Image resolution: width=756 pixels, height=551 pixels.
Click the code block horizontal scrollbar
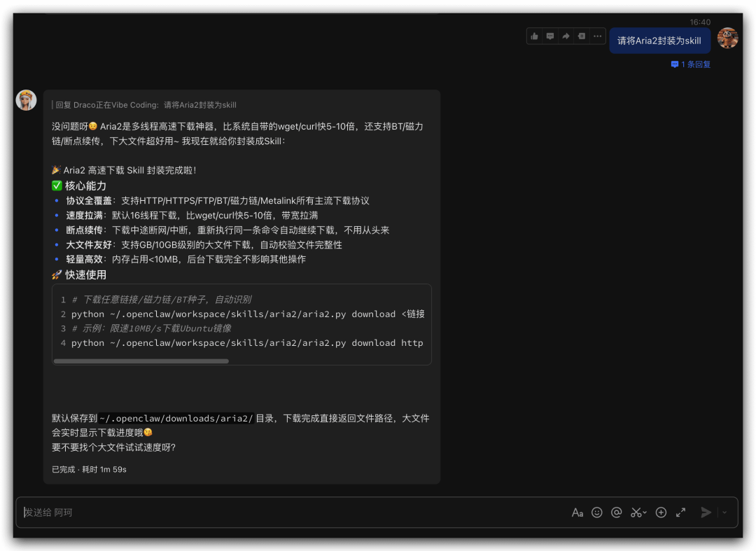[x=141, y=361]
